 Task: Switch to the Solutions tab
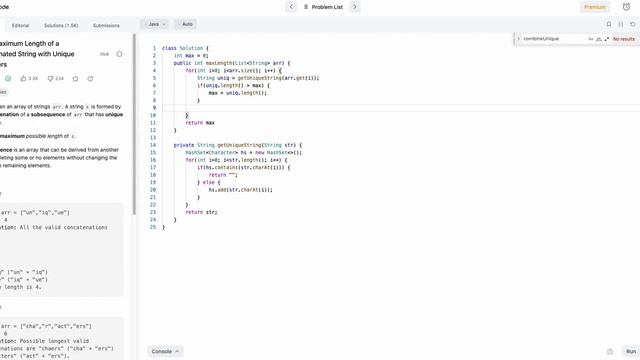(61, 25)
